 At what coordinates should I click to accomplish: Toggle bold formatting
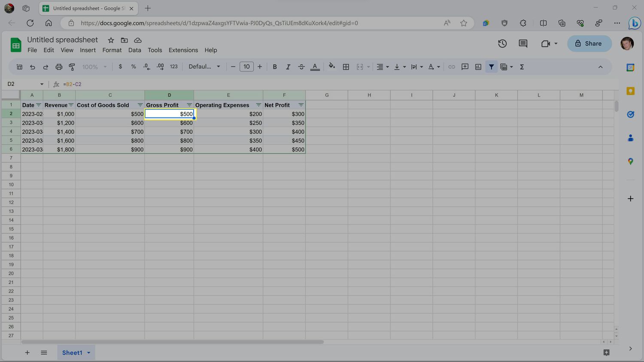tap(275, 67)
